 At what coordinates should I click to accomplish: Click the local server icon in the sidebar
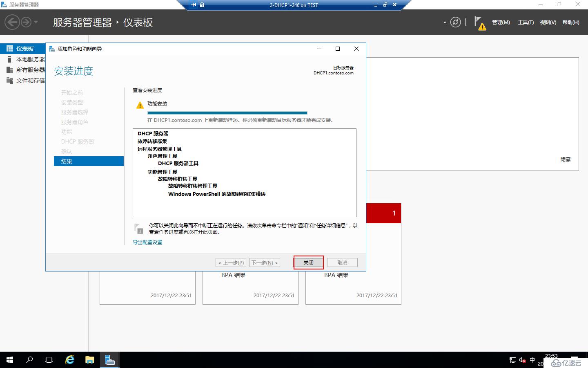pos(10,59)
